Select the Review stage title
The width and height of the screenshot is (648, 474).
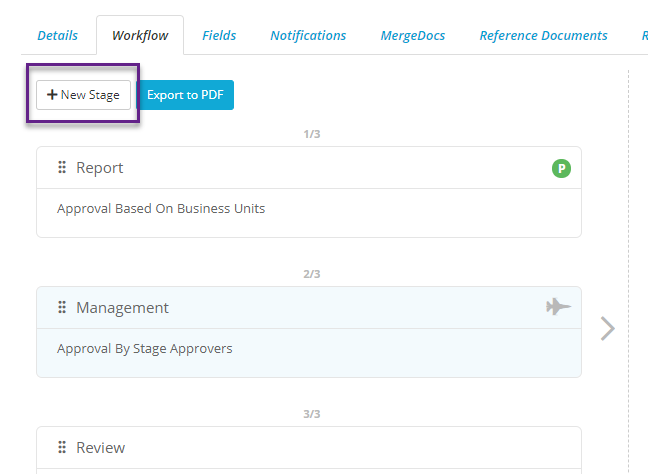(x=100, y=448)
